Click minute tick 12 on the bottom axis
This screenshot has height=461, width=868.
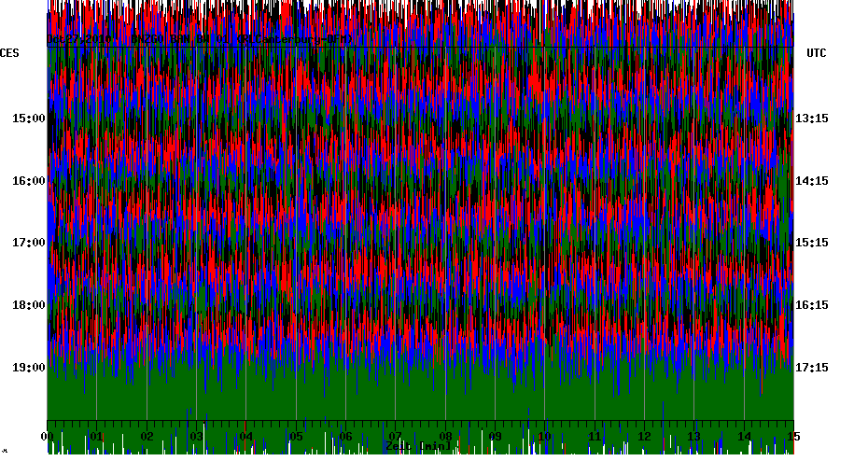click(644, 437)
